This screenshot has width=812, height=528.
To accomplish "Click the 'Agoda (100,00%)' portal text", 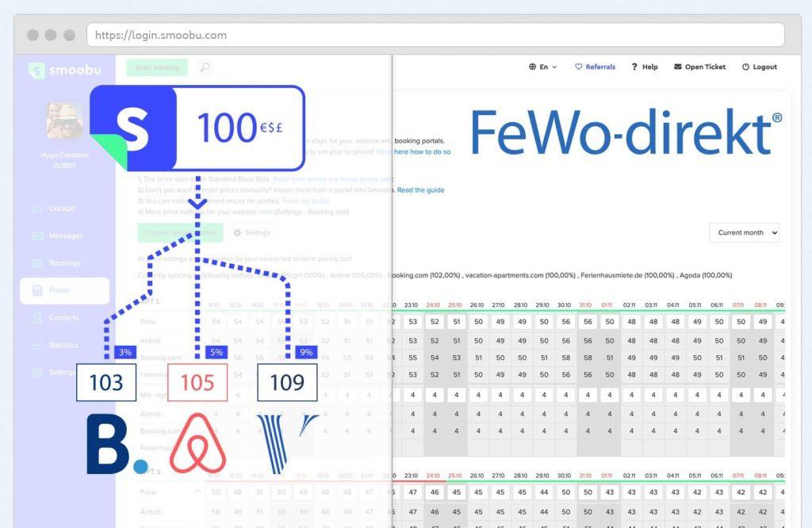I will pos(706,275).
